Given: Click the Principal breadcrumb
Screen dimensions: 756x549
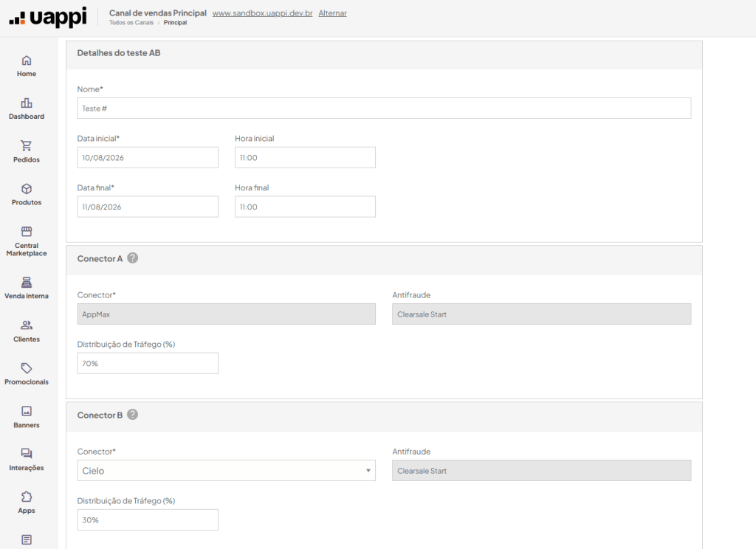Looking at the screenshot, I should click(x=175, y=23).
